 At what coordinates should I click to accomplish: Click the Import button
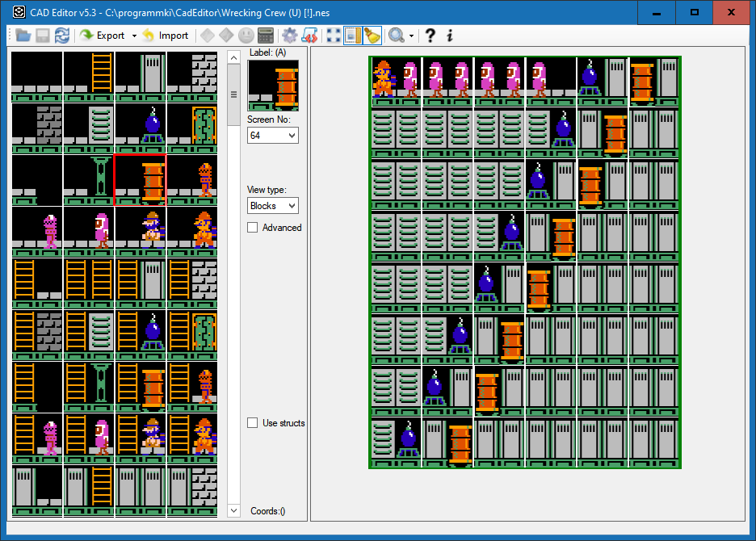[x=166, y=36]
